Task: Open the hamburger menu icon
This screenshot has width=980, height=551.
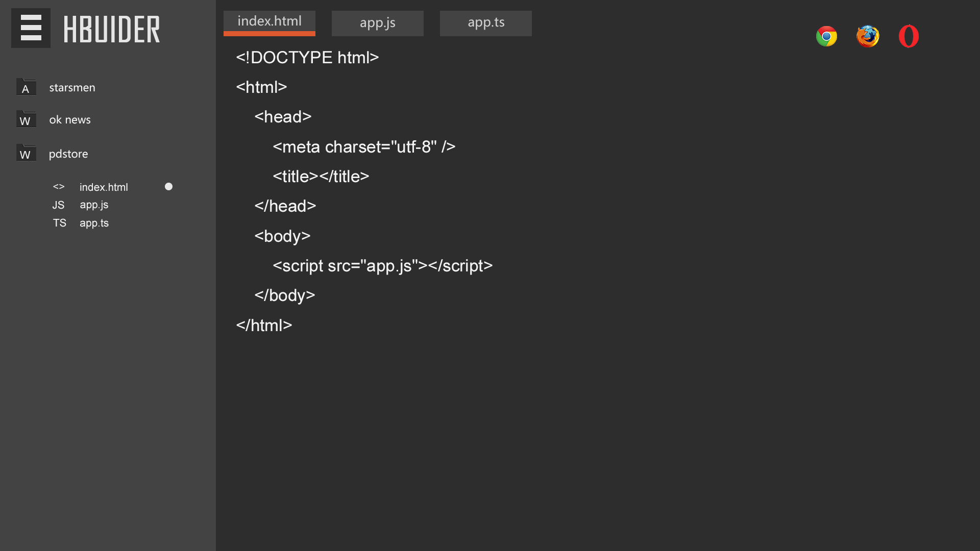Action: pos(31,28)
